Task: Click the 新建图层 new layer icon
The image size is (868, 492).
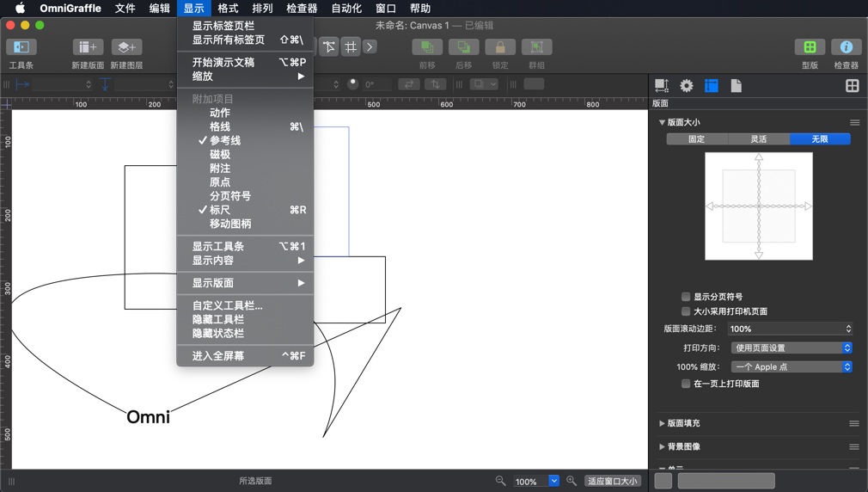Action: click(126, 47)
